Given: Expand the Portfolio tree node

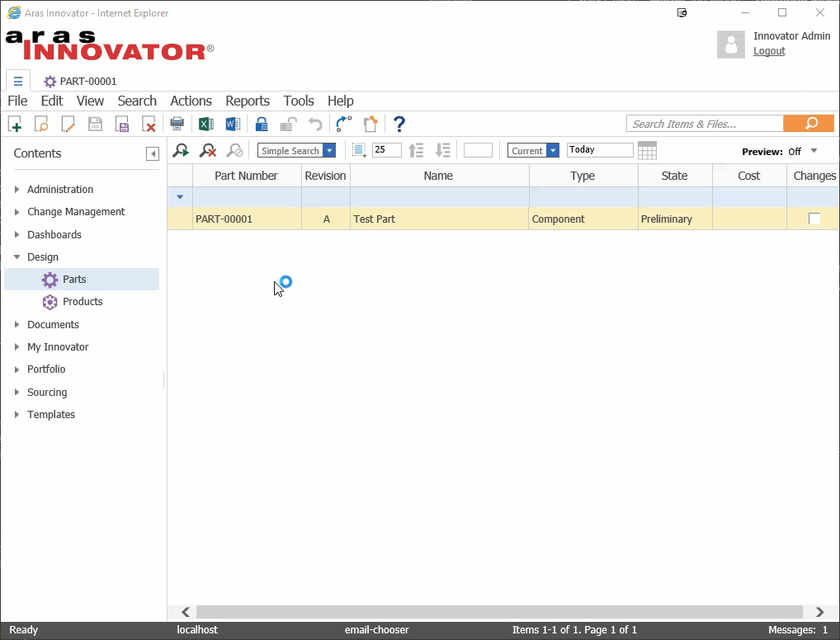Looking at the screenshot, I should [17, 369].
